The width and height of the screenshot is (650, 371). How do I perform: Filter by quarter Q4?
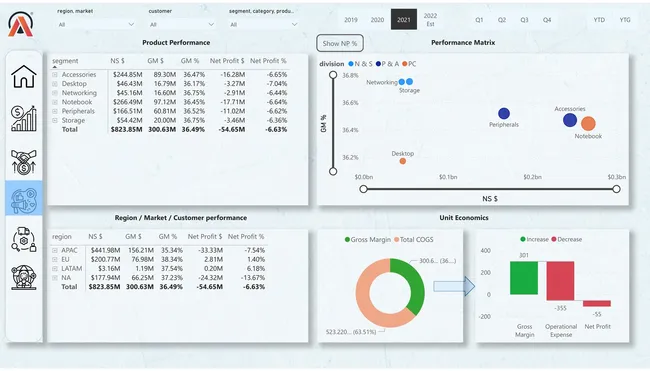[547, 19]
